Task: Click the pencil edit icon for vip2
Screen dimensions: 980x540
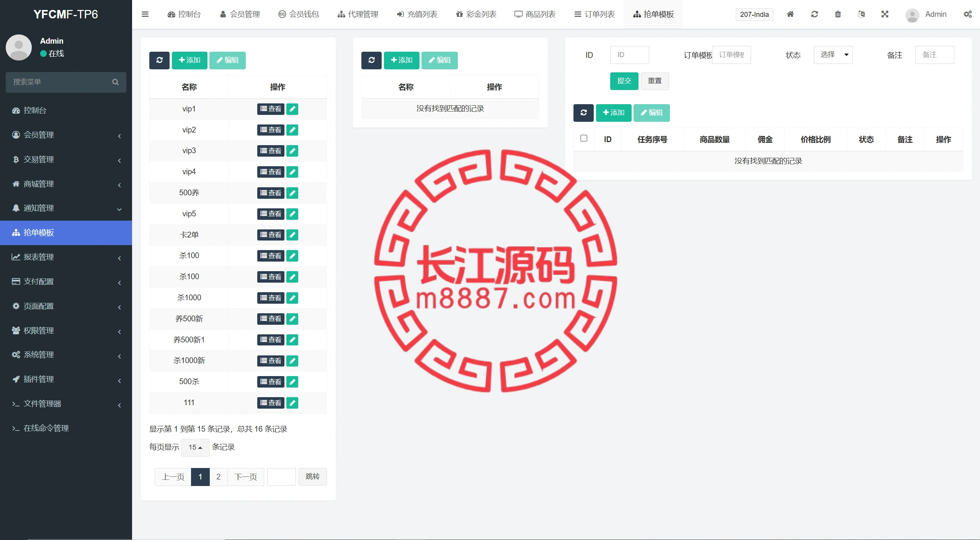Action: pos(292,130)
